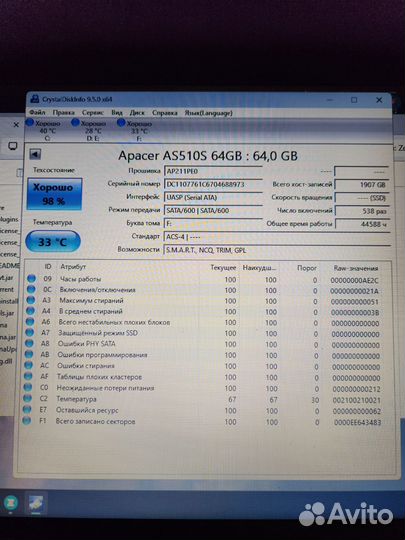Image resolution: width=405 pixels, height=540 pixels.
Task: Click the Оставшийся ресурс attribute name
Action: tap(87, 410)
